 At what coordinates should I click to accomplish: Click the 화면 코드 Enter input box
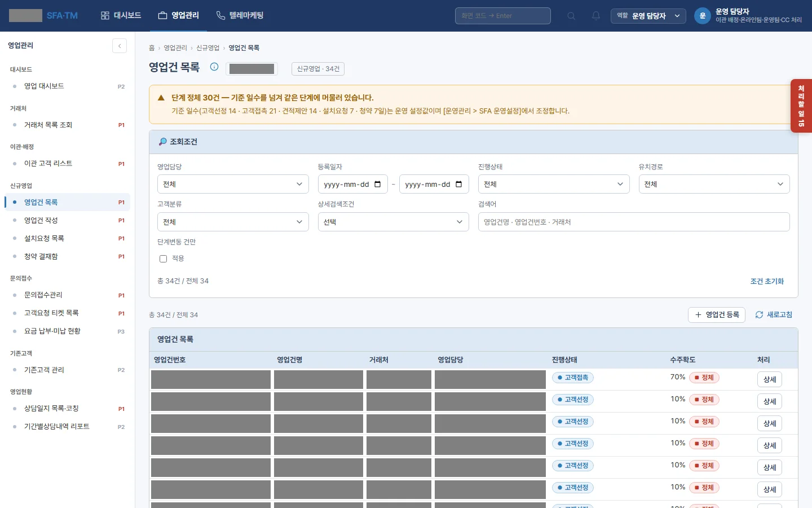tap(503, 16)
